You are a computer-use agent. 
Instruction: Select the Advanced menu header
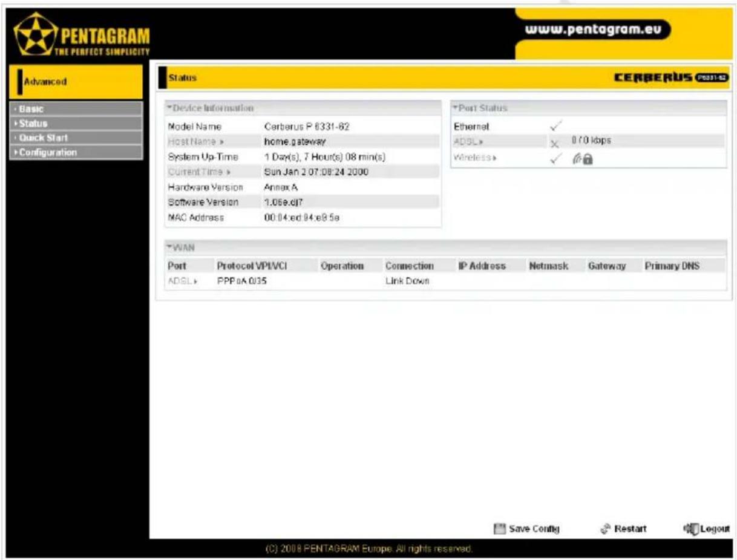76,82
